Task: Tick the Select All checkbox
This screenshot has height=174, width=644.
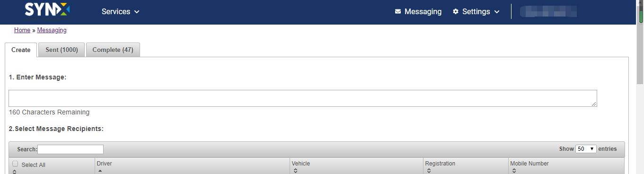Action: coord(15,164)
